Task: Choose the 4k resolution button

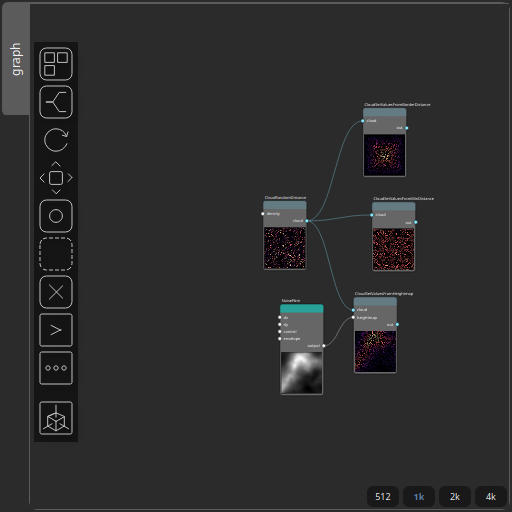Action: point(491,497)
